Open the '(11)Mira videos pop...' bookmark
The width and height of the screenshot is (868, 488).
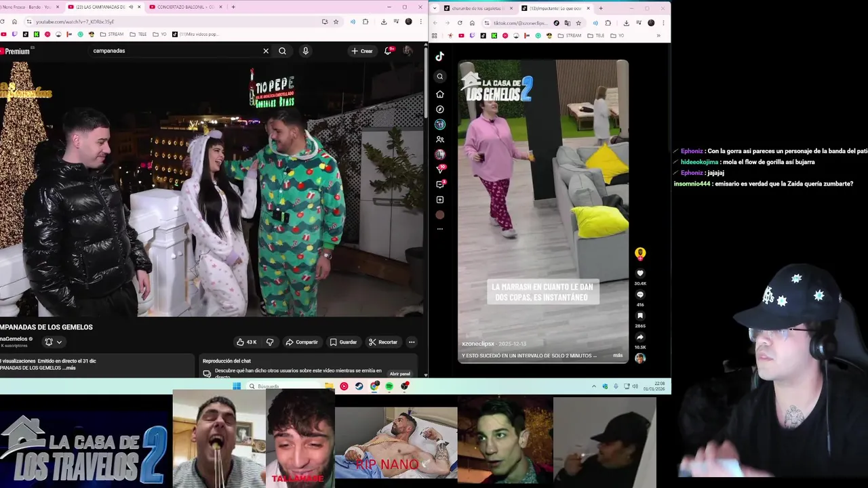click(195, 34)
